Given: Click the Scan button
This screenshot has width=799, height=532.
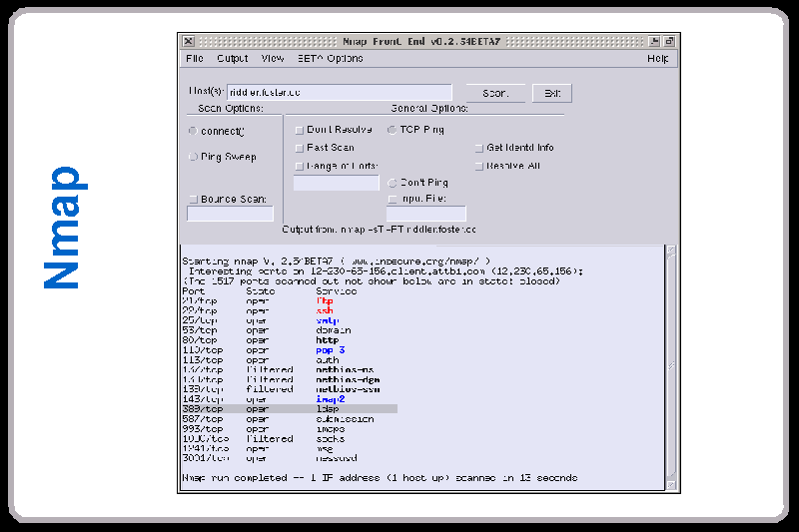Looking at the screenshot, I should 495,93.
